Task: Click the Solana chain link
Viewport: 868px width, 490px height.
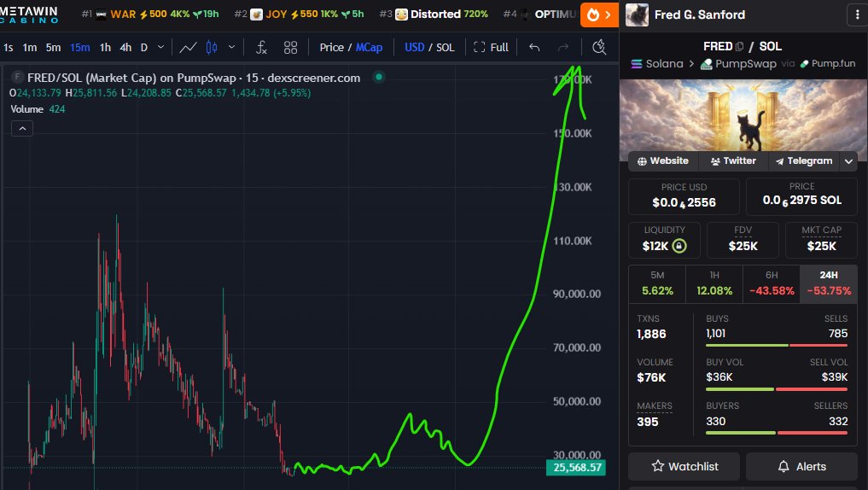Action: point(657,64)
